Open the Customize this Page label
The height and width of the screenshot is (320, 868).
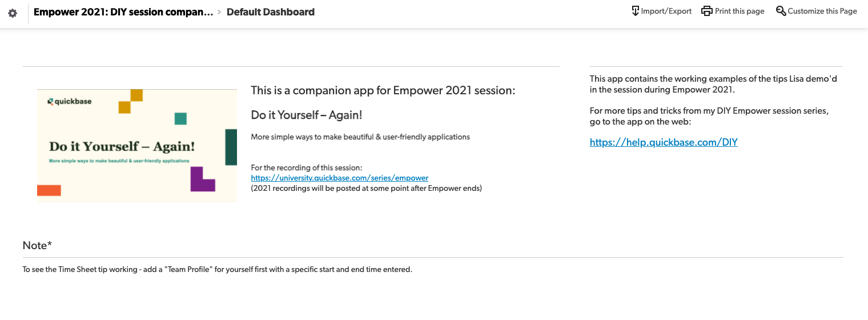pyautogui.click(x=822, y=11)
